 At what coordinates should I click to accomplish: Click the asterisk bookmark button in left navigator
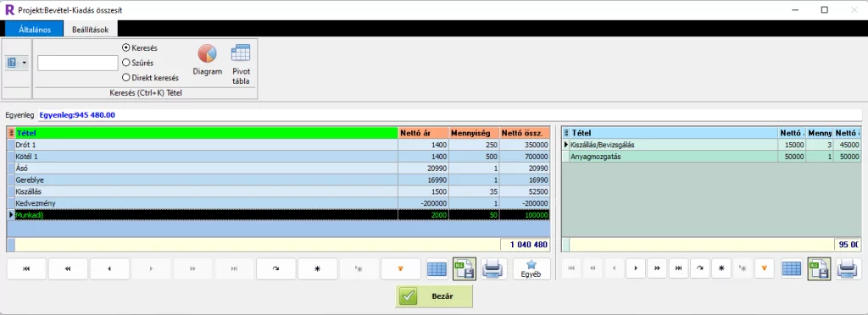tap(317, 268)
